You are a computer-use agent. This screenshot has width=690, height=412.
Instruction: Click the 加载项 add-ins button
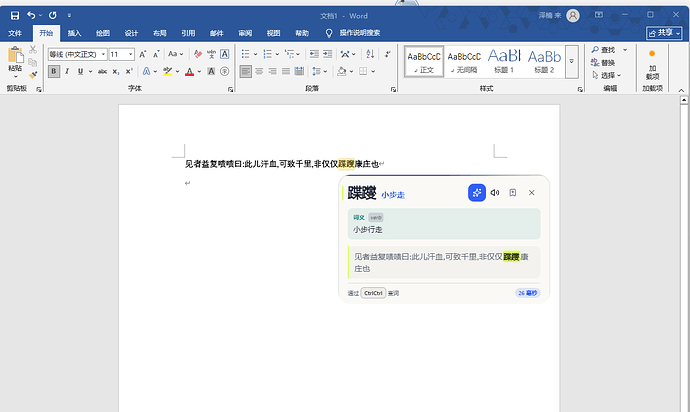pyautogui.click(x=652, y=64)
